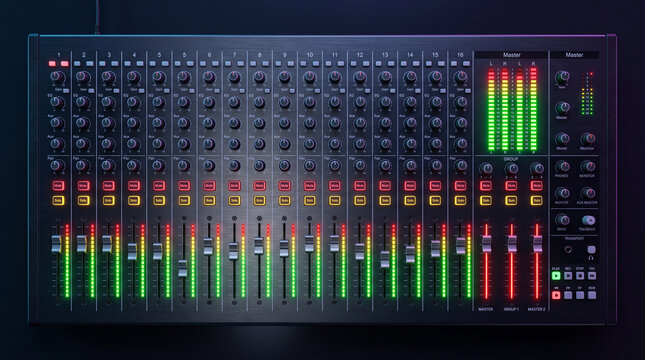The height and width of the screenshot is (360, 645).
Task: Click the GROUP 1 fader cap
Action: 512,244
